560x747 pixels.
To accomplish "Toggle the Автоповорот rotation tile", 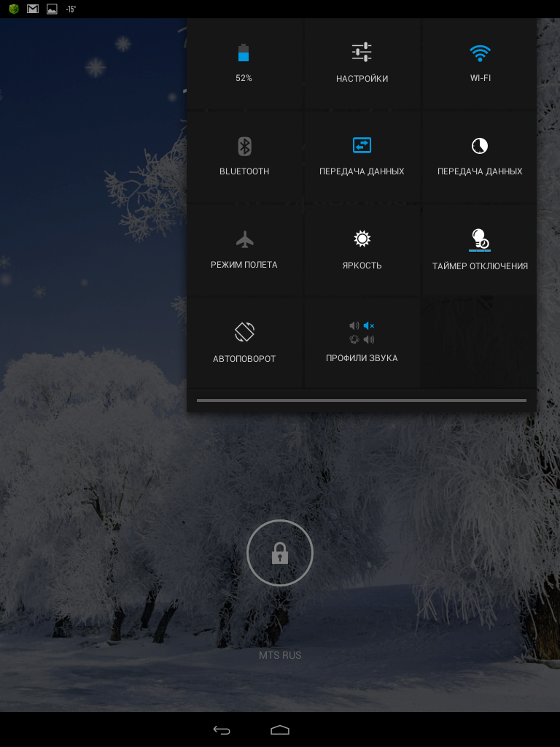I will click(244, 343).
